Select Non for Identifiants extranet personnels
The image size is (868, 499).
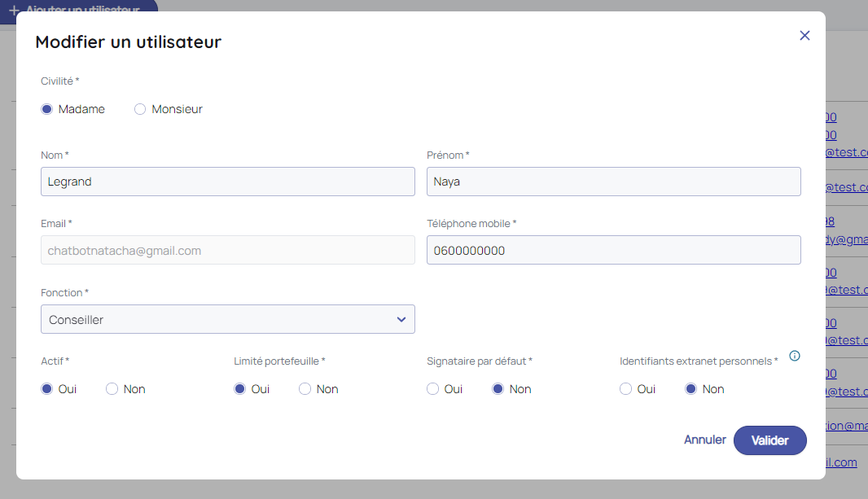coord(691,389)
